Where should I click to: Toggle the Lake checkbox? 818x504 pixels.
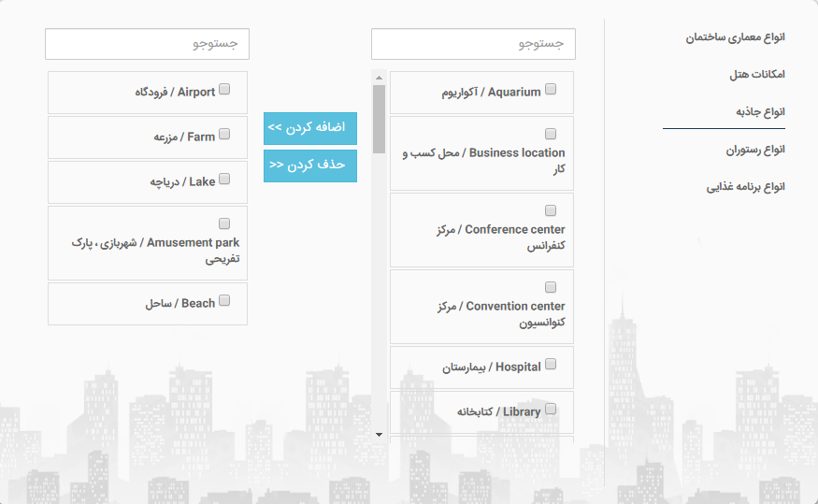pyautogui.click(x=224, y=179)
